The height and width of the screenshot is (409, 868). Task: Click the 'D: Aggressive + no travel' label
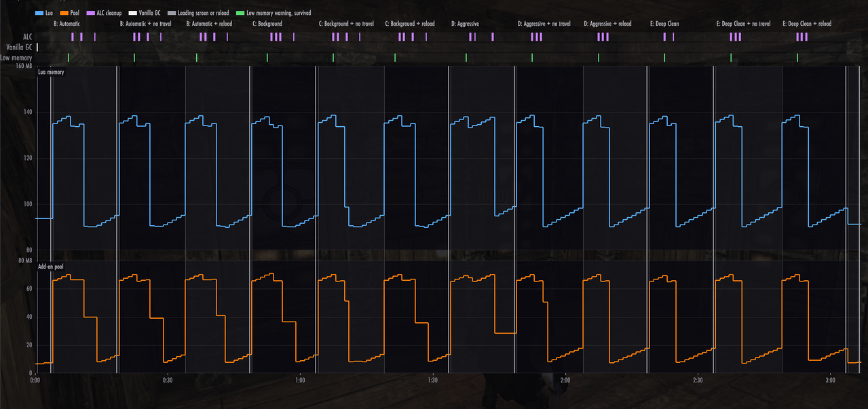pos(544,24)
